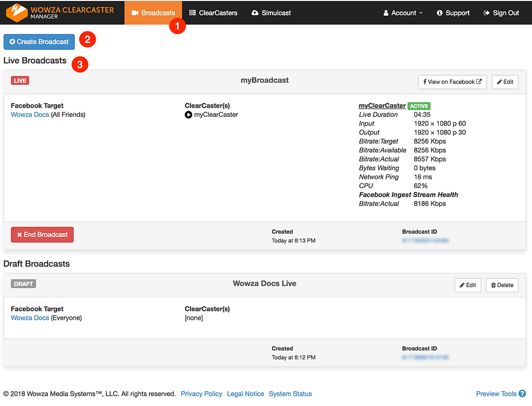Click the Network Ping value 16 ms
Image resolution: width=532 pixels, height=406 pixels.
(x=423, y=177)
